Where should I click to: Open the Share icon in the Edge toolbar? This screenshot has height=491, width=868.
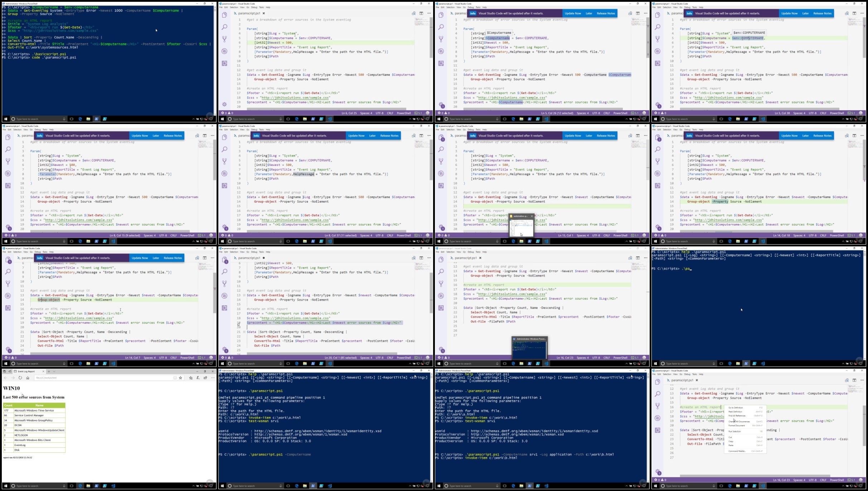[205, 378]
